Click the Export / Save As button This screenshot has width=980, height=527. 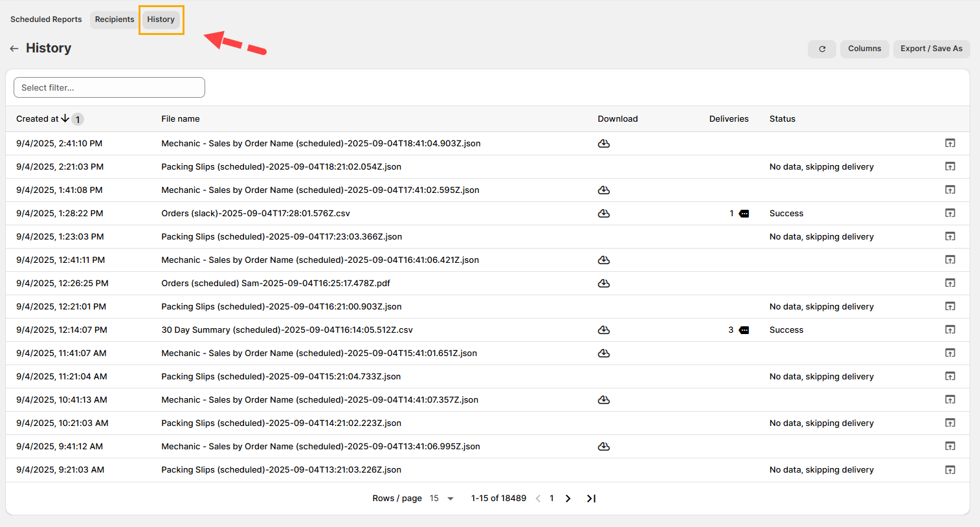[931, 49]
